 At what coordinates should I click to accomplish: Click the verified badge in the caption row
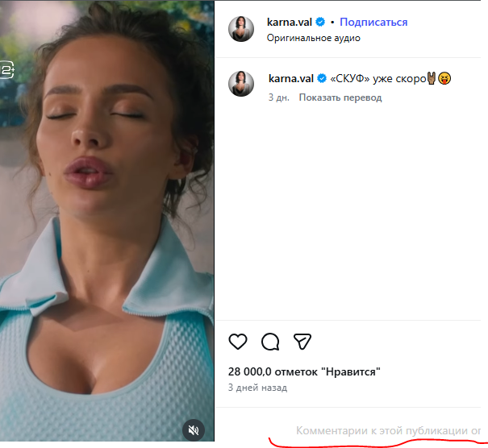pos(321,78)
